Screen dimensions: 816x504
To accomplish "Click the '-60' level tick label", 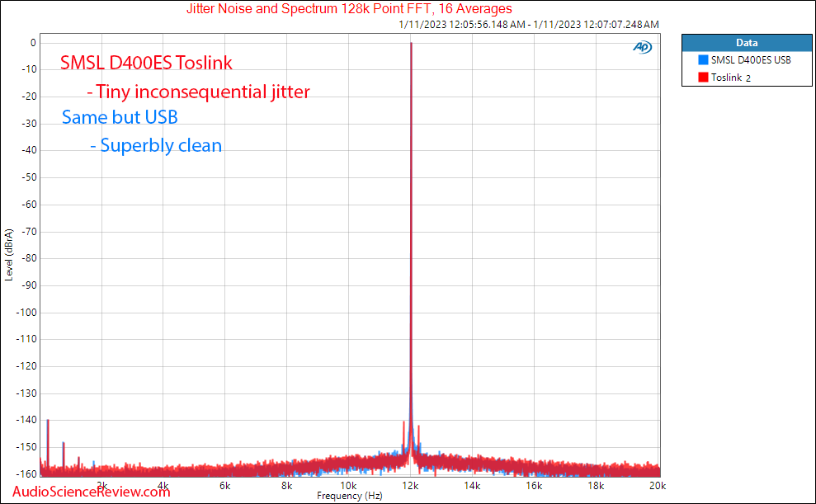I will (29, 205).
